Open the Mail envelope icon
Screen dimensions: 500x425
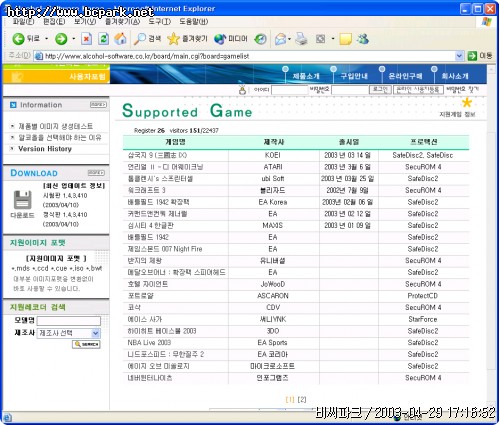click(x=280, y=39)
